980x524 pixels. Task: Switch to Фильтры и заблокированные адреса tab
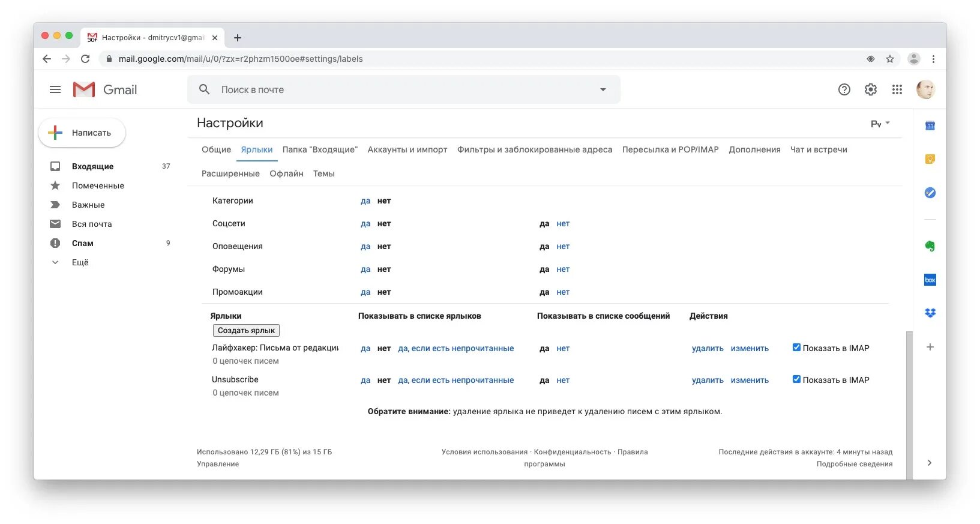click(x=535, y=149)
